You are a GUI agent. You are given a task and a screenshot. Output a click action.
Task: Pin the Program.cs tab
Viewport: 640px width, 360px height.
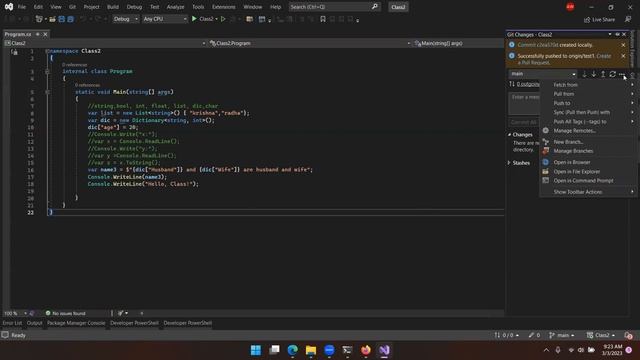(38, 34)
